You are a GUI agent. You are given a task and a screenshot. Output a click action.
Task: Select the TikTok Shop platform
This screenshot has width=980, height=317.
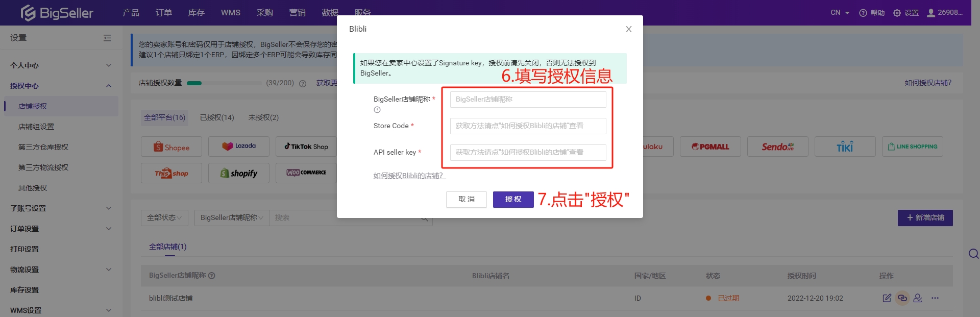306,147
